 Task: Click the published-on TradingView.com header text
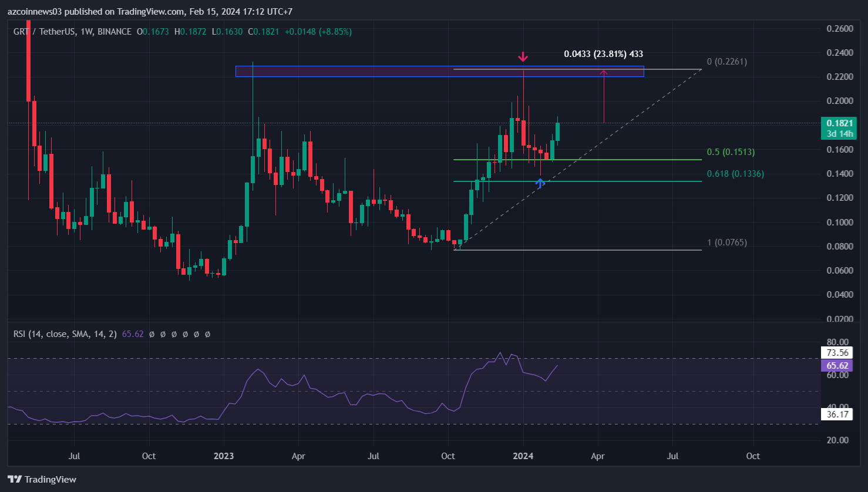150,12
